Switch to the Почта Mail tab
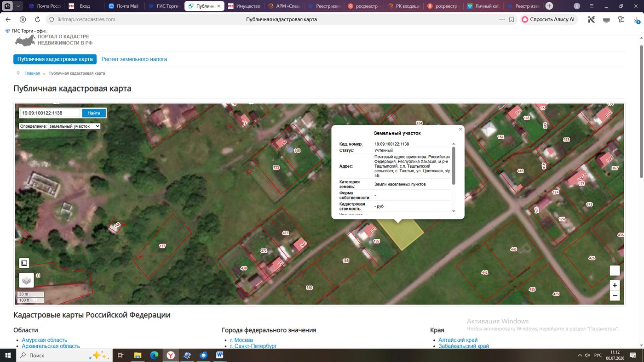This screenshot has height=362, width=644. 124,6
